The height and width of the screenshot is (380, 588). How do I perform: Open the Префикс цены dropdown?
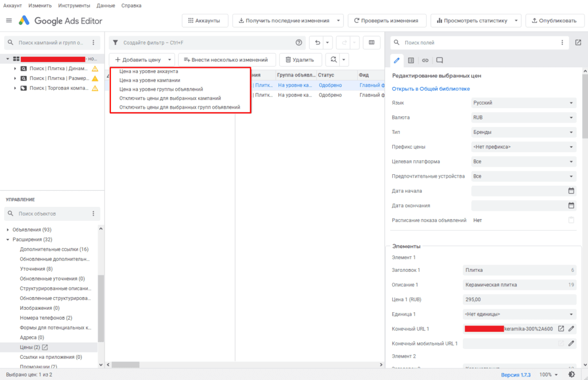coord(524,147)
